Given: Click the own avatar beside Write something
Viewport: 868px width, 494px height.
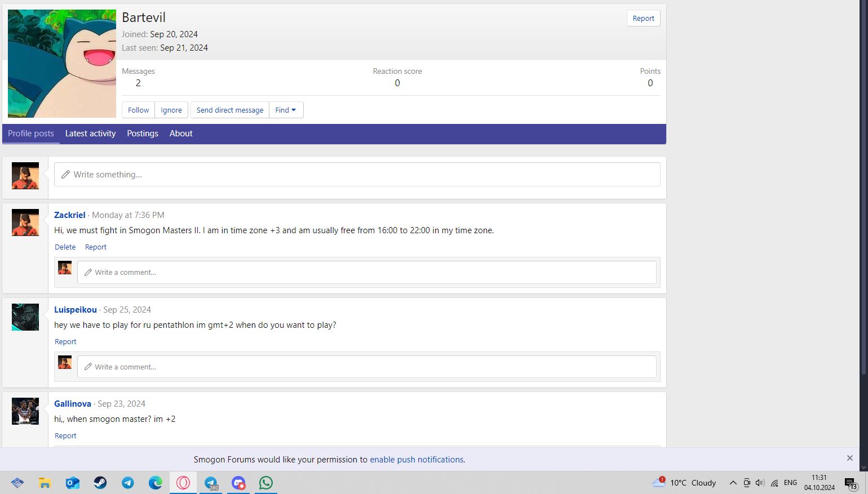Looking at the screenshot, I should tap(25, 176).
